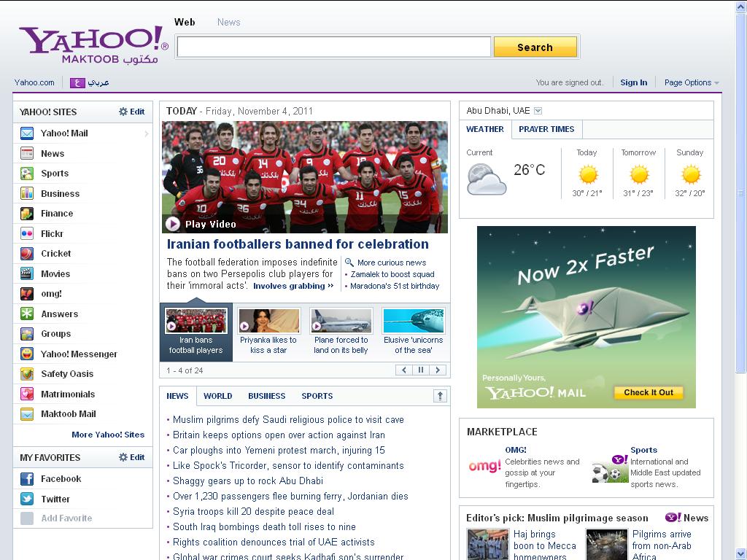Select the Priyanka likes to kiss thumbnail
Screen dimensions: 747x560
(x=268, y=321)
